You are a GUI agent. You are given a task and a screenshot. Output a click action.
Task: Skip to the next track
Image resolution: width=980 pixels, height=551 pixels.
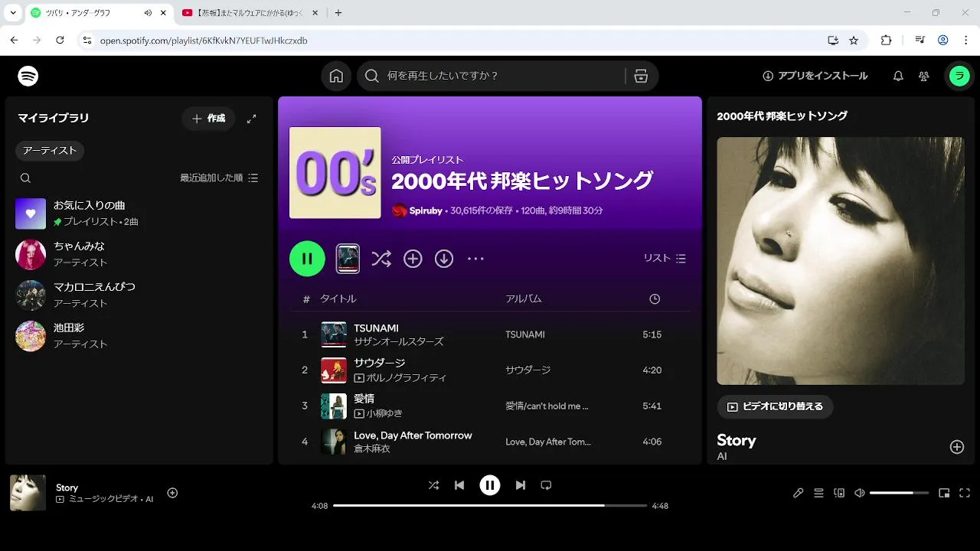coord(521,485)
